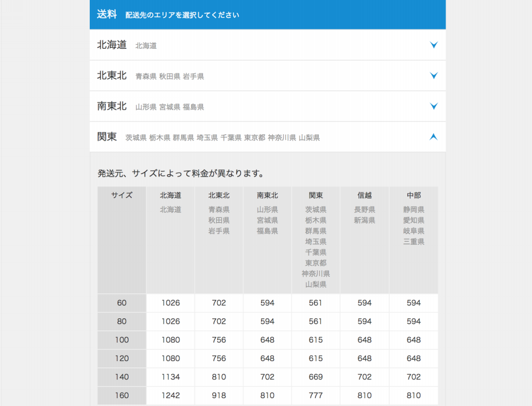Click the 北東北 table column header
This screenshot has width=532, height=406.
click(x=219, y=195)
